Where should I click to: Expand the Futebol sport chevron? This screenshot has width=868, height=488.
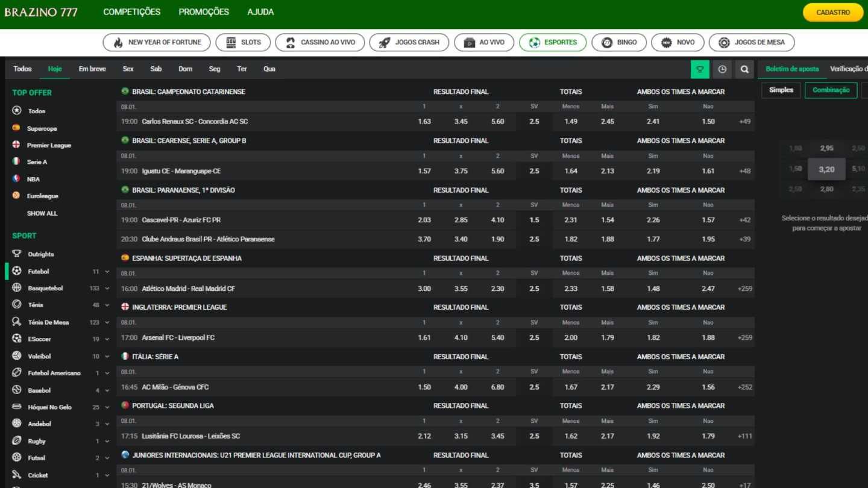pyautogui.click(x=107, y=272)
